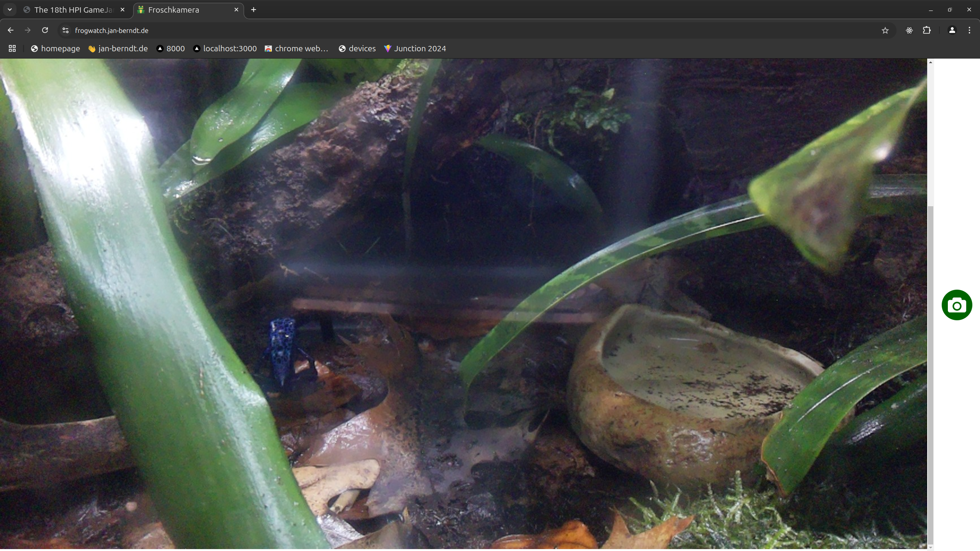Open the localhost:3000 bookmark
The image size is (980, 551).
tap(225, 49)
